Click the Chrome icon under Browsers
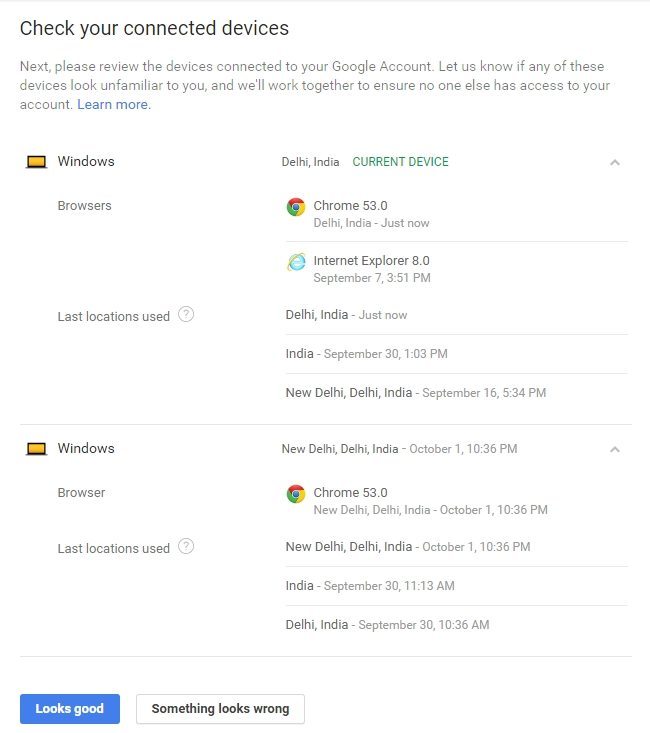This screenshot has height=733, width=650. (296, 207)
